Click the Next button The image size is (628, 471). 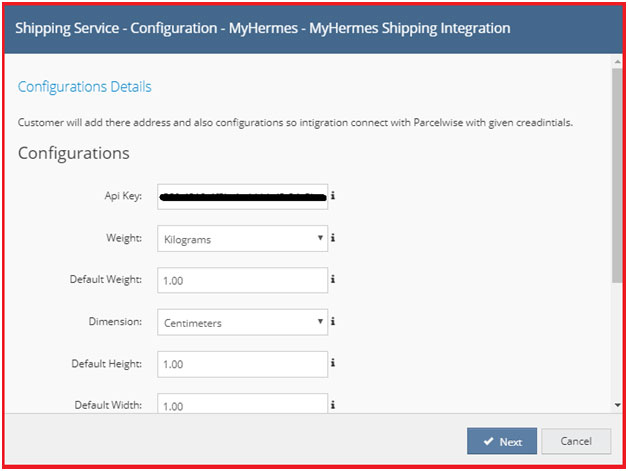(502, 441)
